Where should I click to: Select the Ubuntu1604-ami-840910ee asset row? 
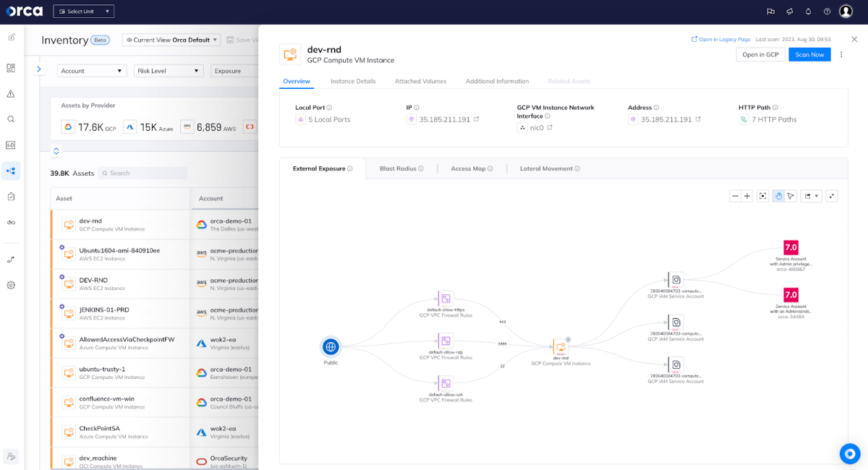point(154,255)
